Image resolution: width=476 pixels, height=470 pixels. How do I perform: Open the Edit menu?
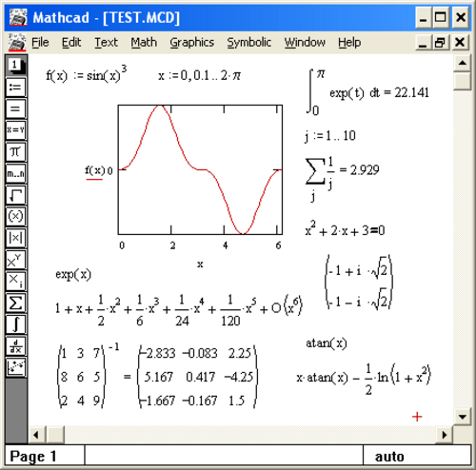coord(71,43)
